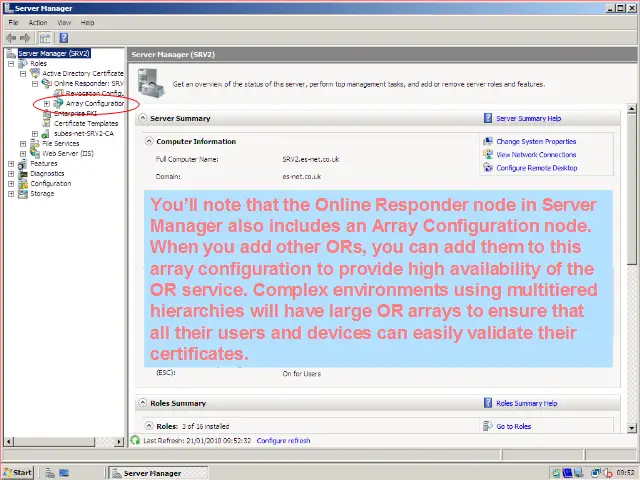Viewport: 640px width, 480px height.
Task: Select the Server Manager (SRV2) root node
Action: 53,53
